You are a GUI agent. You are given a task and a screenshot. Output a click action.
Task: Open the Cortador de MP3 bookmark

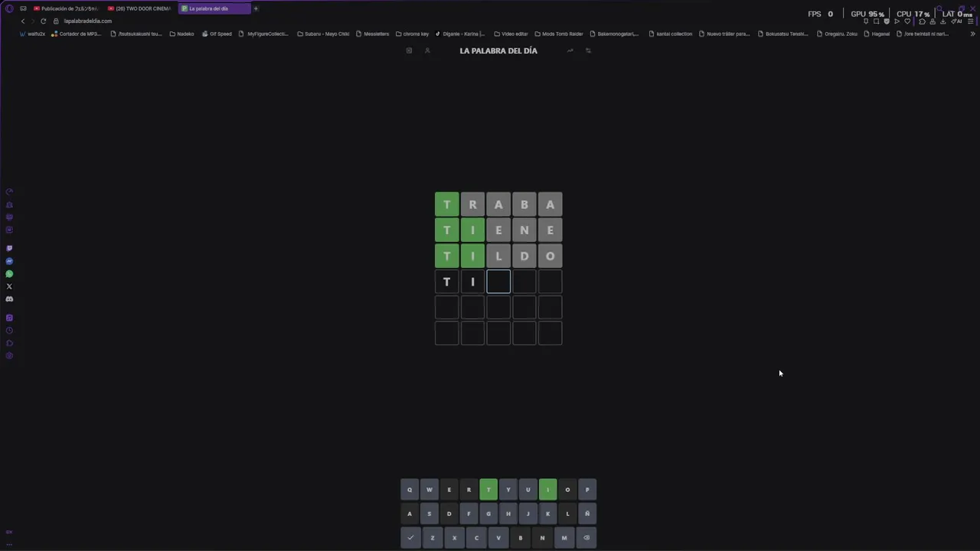(x=76, y=34)
